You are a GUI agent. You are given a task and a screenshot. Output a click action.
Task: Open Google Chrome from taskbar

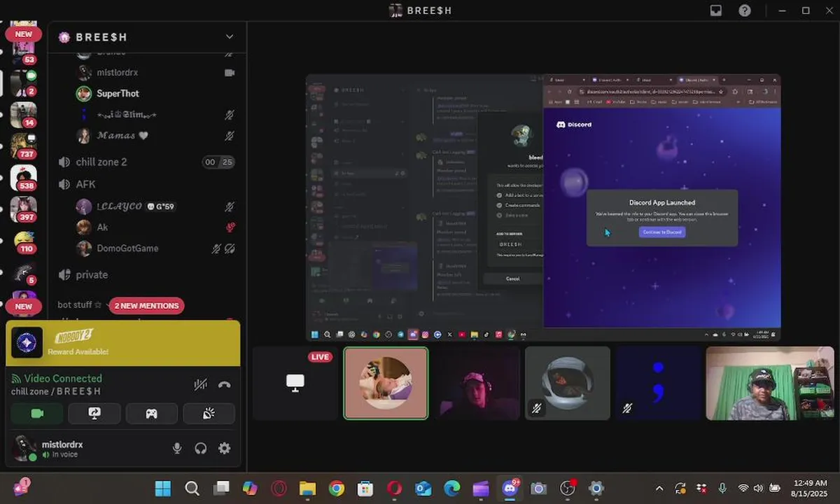(x=337, y=489)
